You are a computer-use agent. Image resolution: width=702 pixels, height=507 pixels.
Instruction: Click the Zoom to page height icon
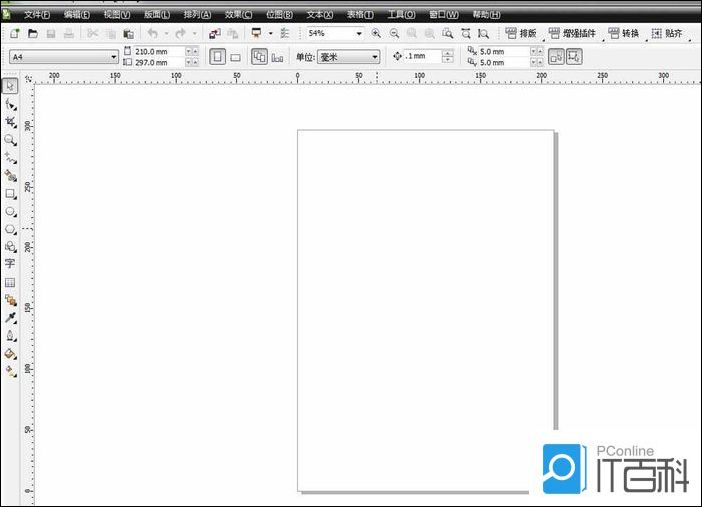[x=484, y=33]
